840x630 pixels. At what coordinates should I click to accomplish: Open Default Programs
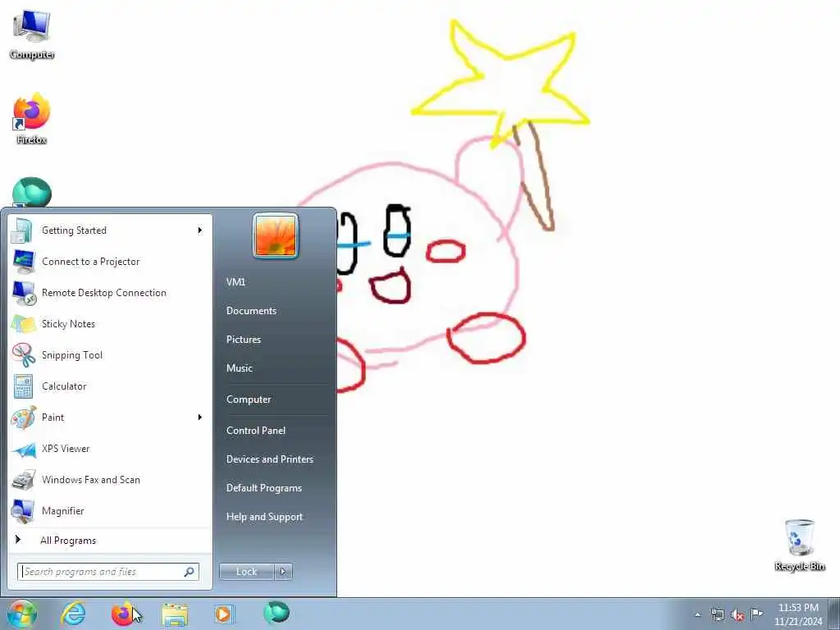coord(264,488)
